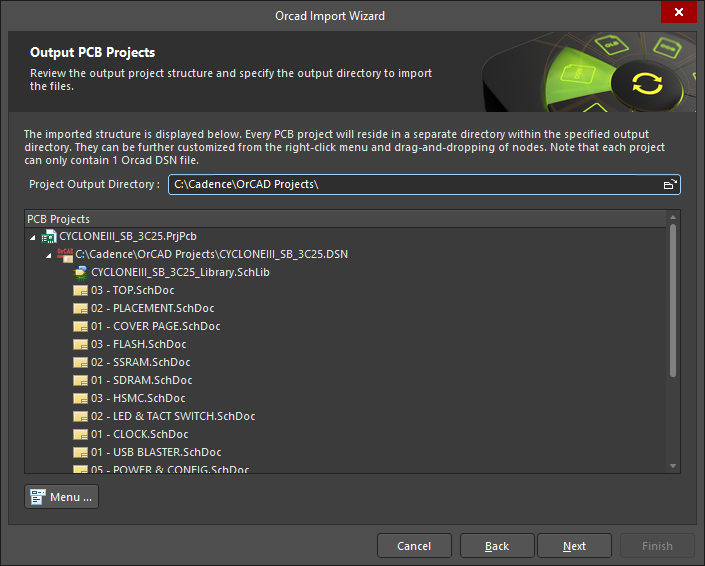Select CYCLONEIII_SB_3C25_Library.SchLib entry
This screenshot has width=705, height=566.
click(x=180, y=272)
